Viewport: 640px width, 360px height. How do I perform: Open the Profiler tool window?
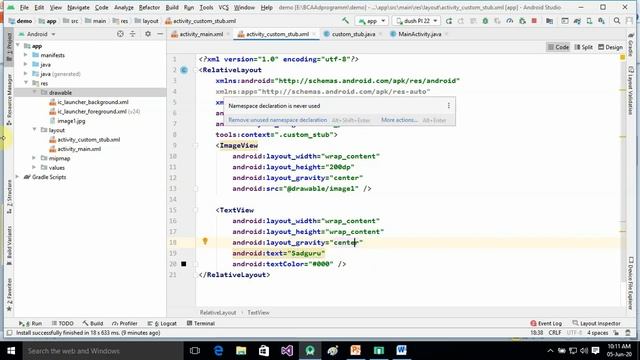pos(124,323)
